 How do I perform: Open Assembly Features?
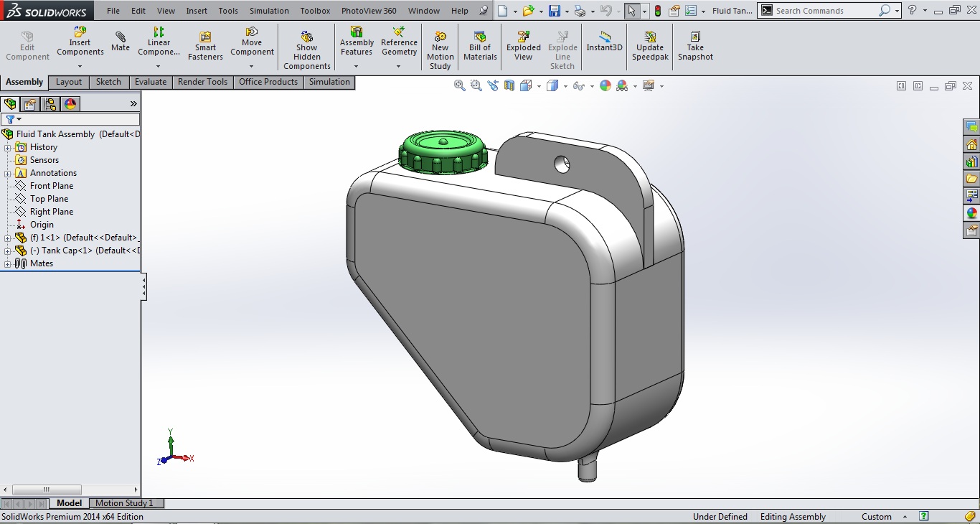357,42
